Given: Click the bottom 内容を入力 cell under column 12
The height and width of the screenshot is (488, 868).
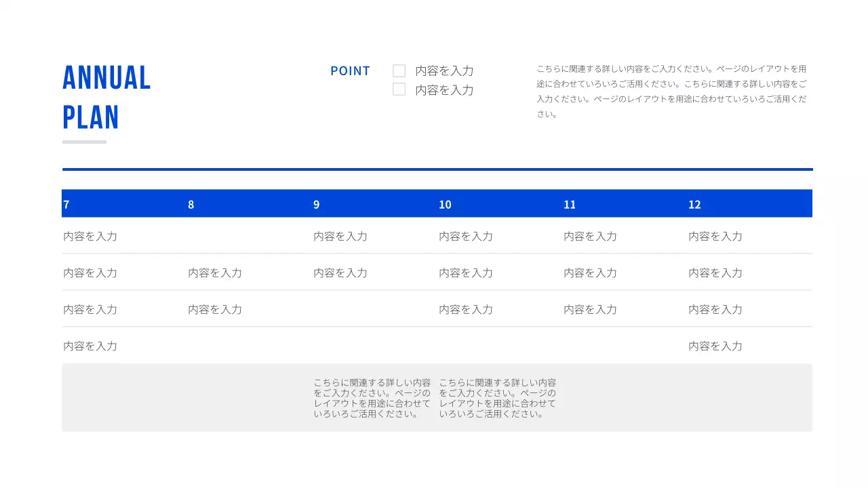Looking at the screenshot, I should (x=714, y=346).
